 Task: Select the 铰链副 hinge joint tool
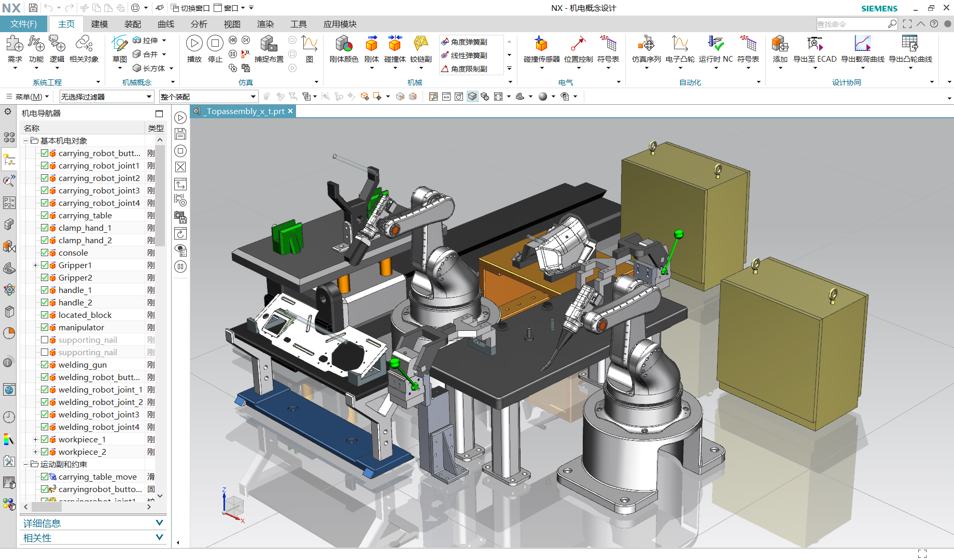pyautogui.click(x=420, y=44)
